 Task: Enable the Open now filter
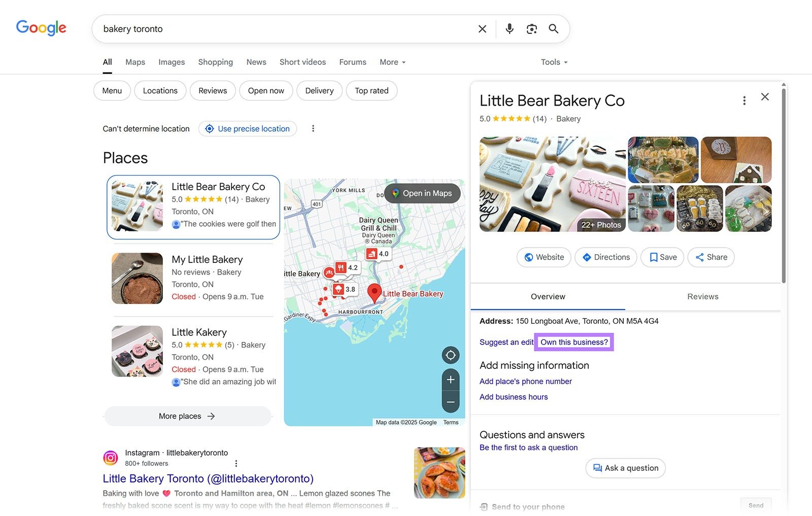[265, 90]
